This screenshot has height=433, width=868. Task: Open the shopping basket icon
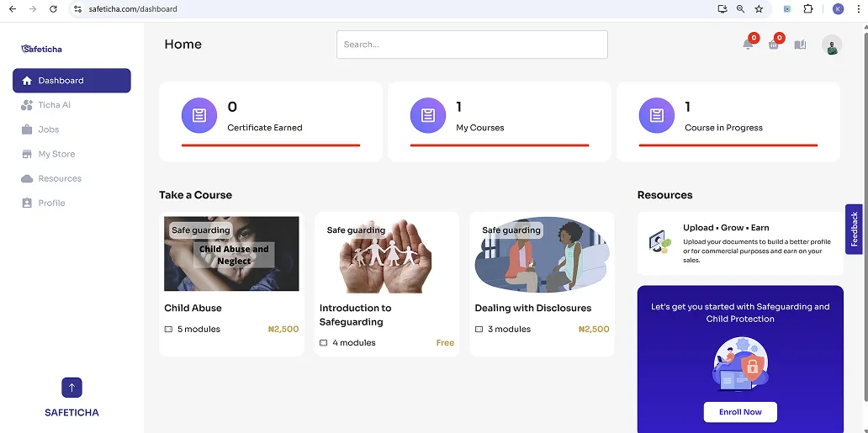(x=774, y=45)
